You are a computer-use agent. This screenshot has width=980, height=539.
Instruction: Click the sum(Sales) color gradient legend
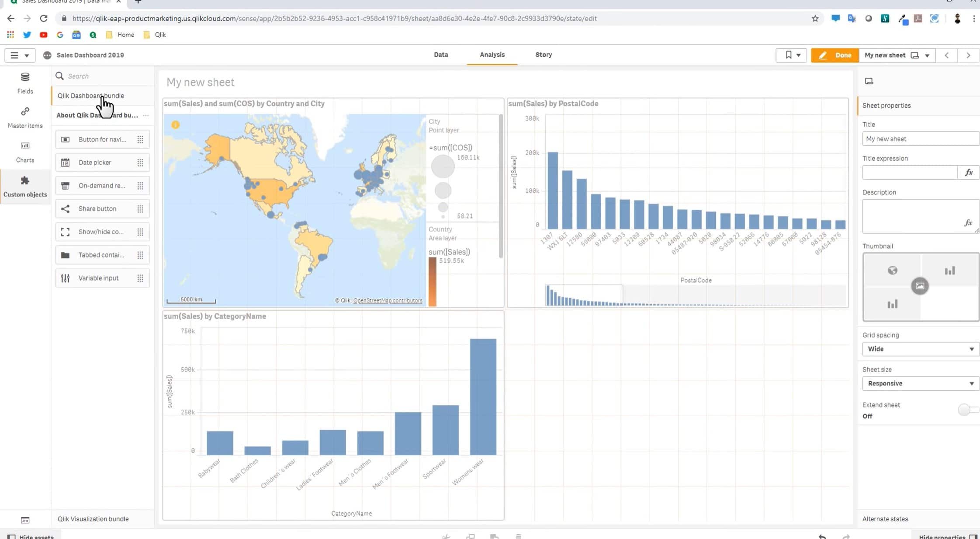point(432,282)
